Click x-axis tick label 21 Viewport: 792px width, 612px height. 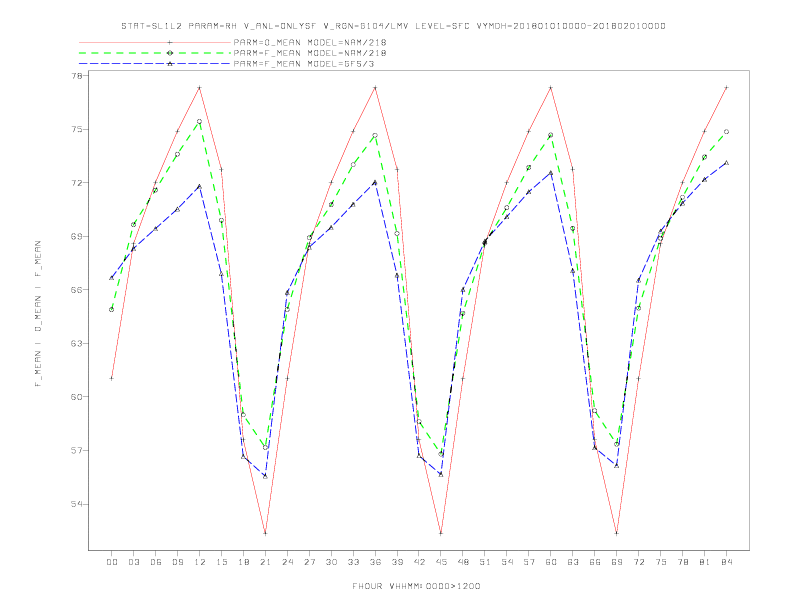[265, 562]
